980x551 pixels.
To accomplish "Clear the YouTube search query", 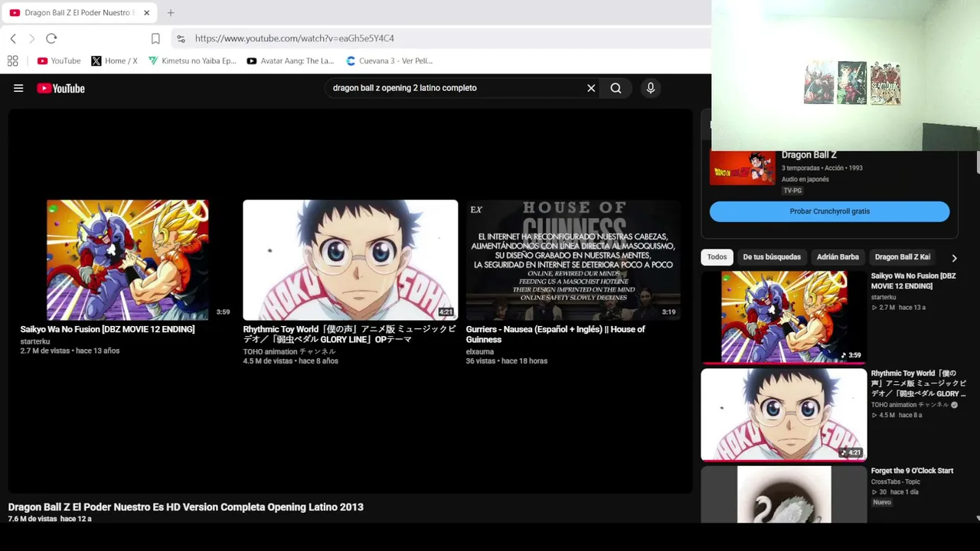I will pyautogui.click(x=591, y=88).
